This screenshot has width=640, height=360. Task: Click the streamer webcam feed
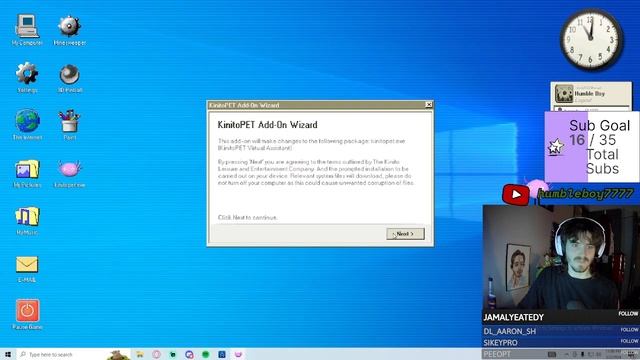(561, 257)
